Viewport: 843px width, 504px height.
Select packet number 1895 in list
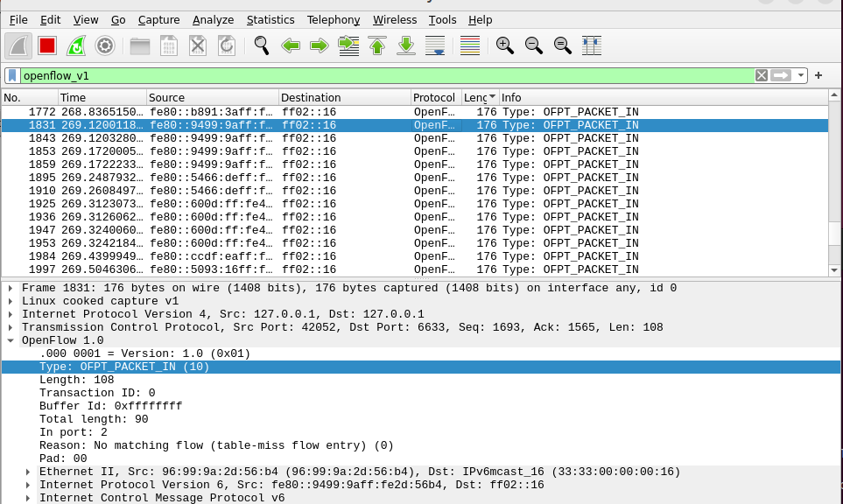pos(415,178)
